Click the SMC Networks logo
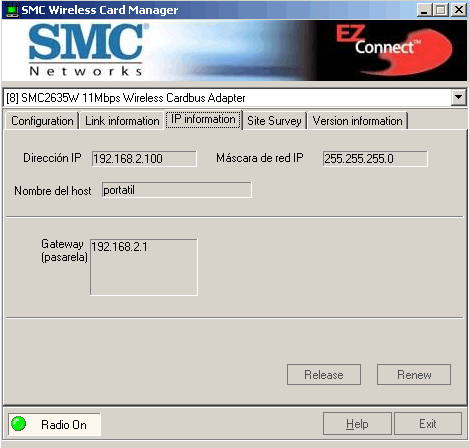 86,50
